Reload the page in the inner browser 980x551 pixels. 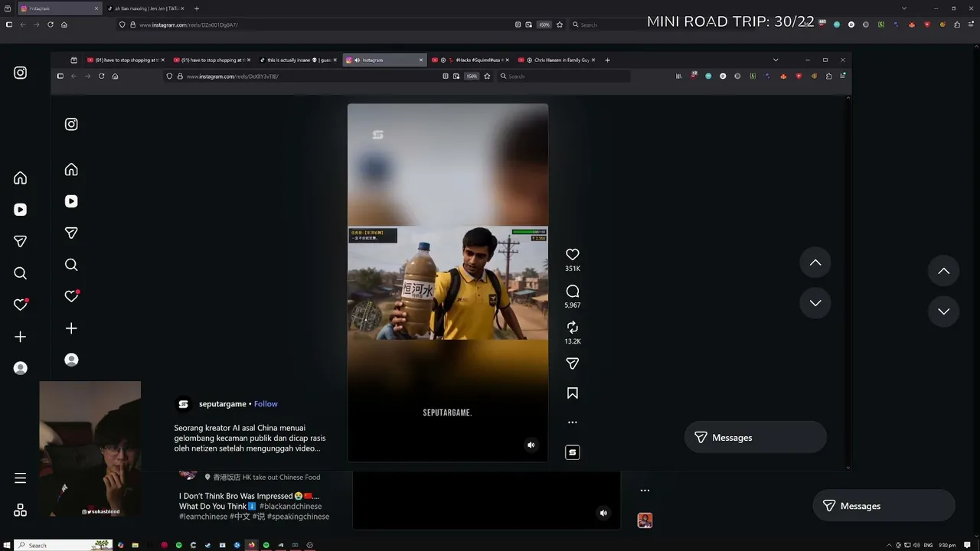tap(101, 77)
